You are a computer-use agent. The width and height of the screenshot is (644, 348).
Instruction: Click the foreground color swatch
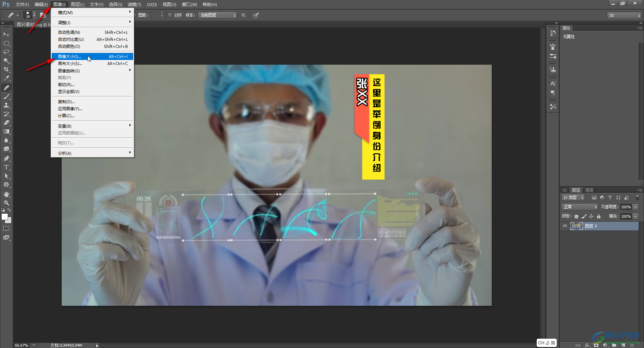tap(5, 217)
